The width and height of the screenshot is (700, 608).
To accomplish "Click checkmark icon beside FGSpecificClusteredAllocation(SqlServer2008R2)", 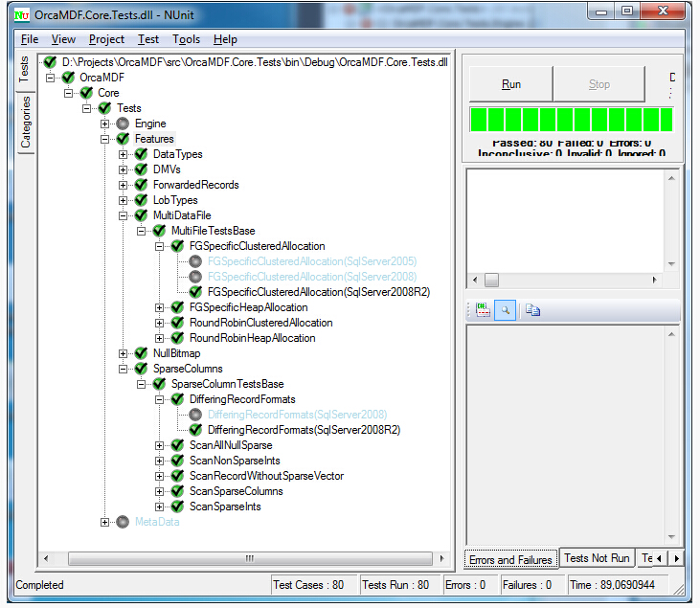I will [195, 292].
